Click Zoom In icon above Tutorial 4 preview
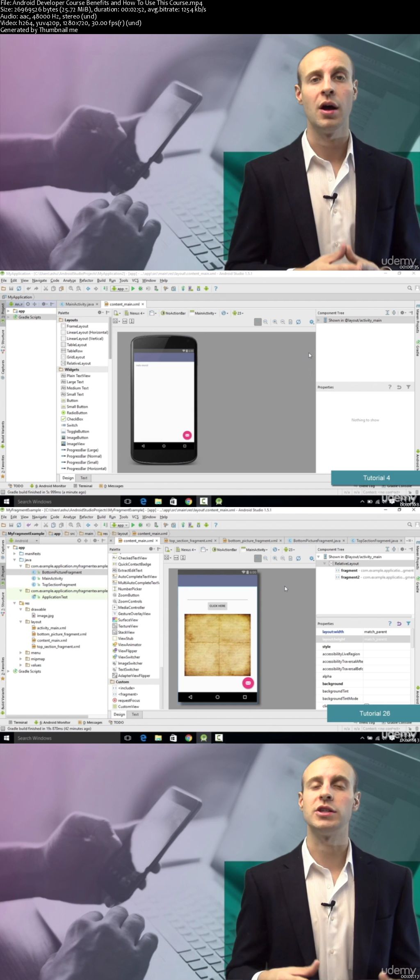Image resolution: width=420 pixels, height=980 pixels. point(275,322)
